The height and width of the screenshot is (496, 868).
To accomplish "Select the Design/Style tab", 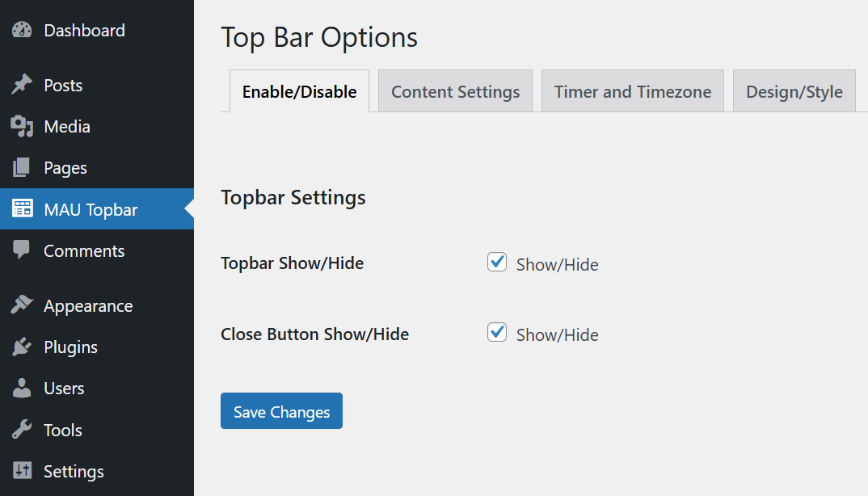I will pyautogui.click(x=794, y=91).
